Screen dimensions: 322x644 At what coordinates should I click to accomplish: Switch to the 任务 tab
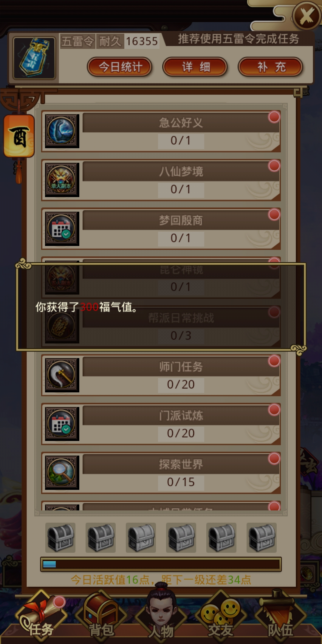tap(41, 617)
